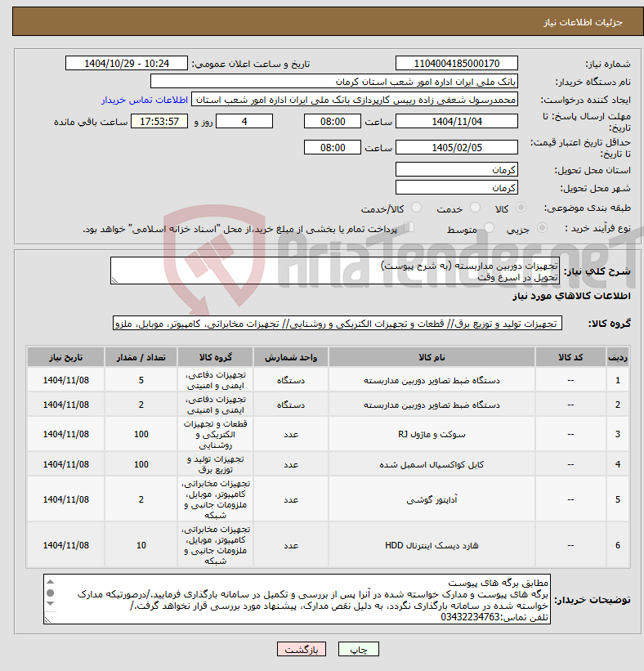Select the هارد دیسک اینترنال HDD item

pos(432,545)
